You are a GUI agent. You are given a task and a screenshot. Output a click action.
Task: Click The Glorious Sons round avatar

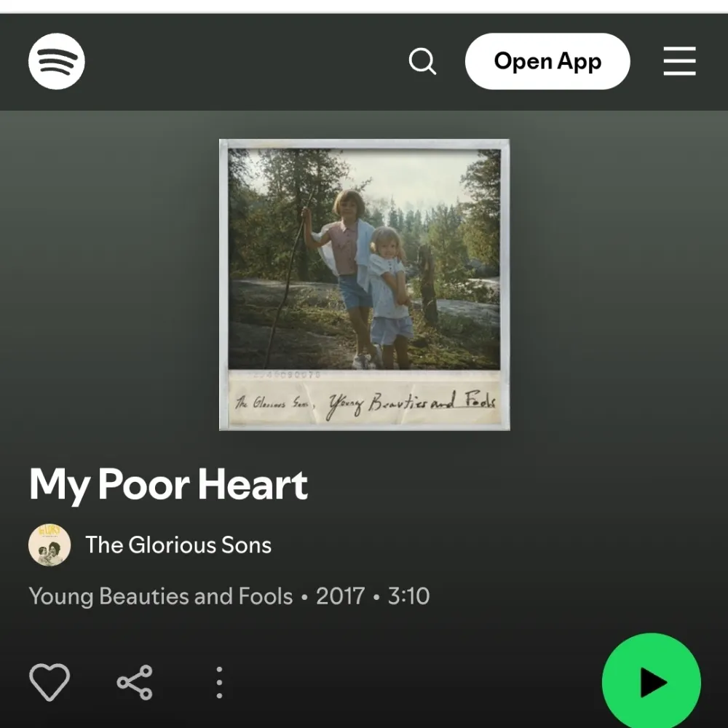[x=50, y=545]
